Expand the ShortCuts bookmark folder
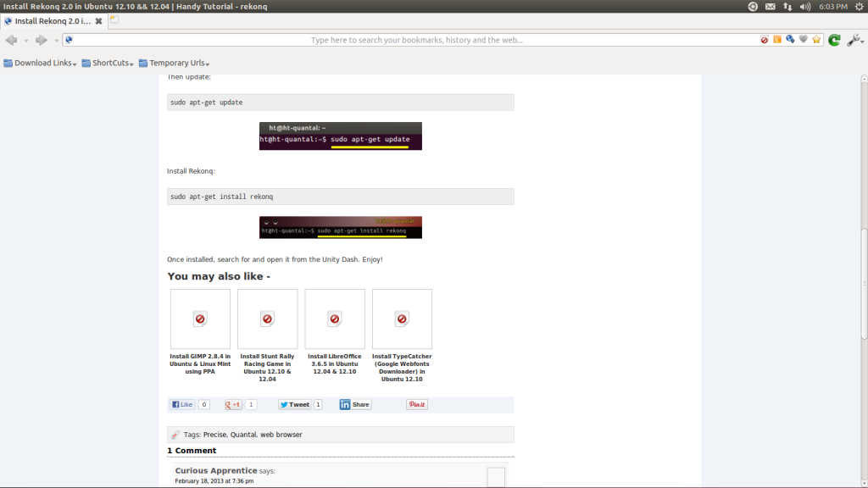This screenshot has width=868, height=488. coord(108,63)
